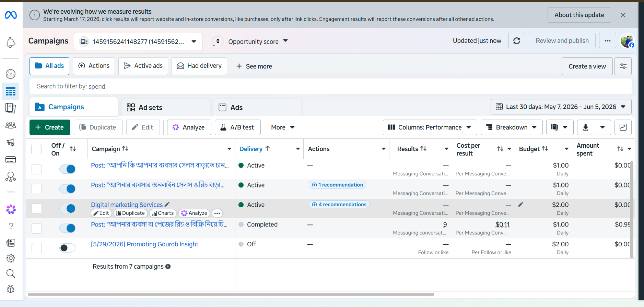Open the export download icon
The image size is (644, 307).
586,127
